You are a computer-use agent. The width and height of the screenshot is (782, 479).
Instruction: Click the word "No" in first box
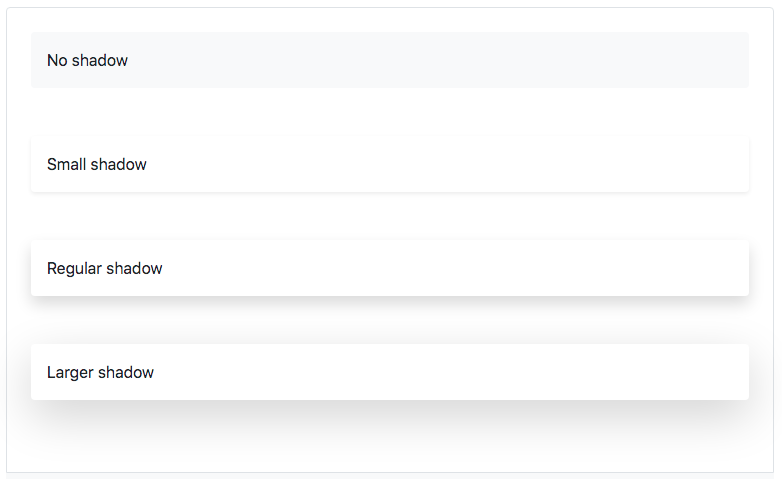[x=57, y=60]
